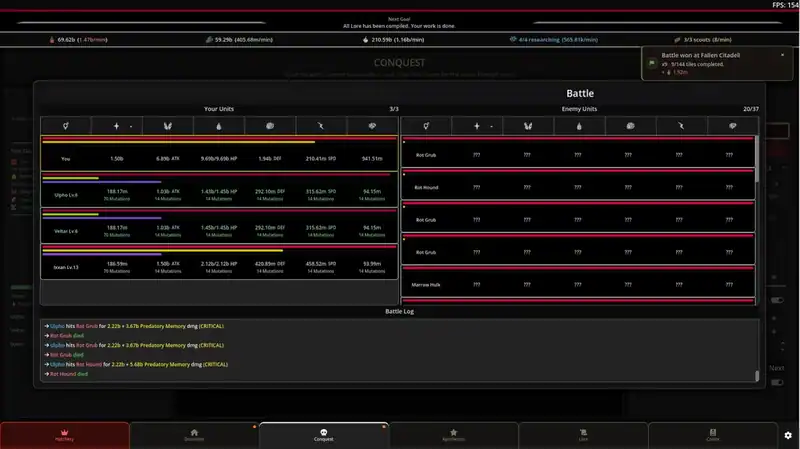The height and width of the screenshot is (449, 800).
Task: Open the Hatchery tab
Action: 64,435
